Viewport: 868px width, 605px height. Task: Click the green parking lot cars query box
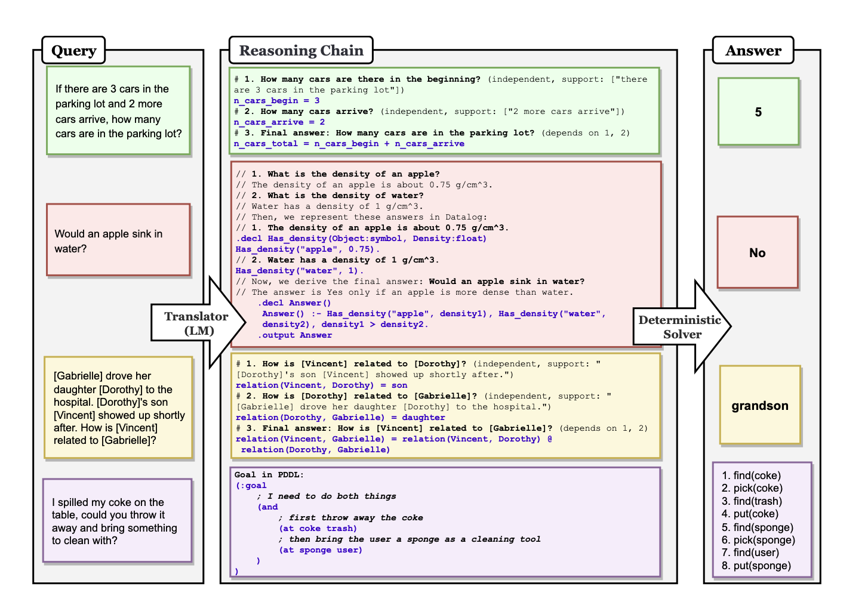(x=118, y=111)
